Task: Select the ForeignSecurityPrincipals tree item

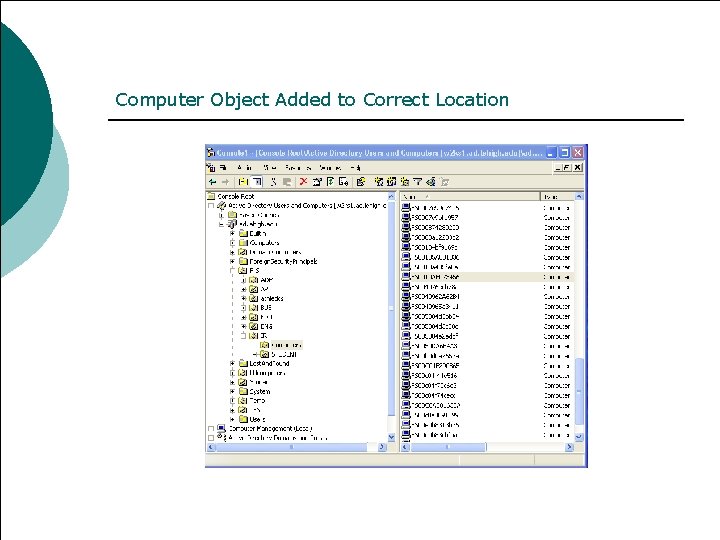Action: coord(283,261)
